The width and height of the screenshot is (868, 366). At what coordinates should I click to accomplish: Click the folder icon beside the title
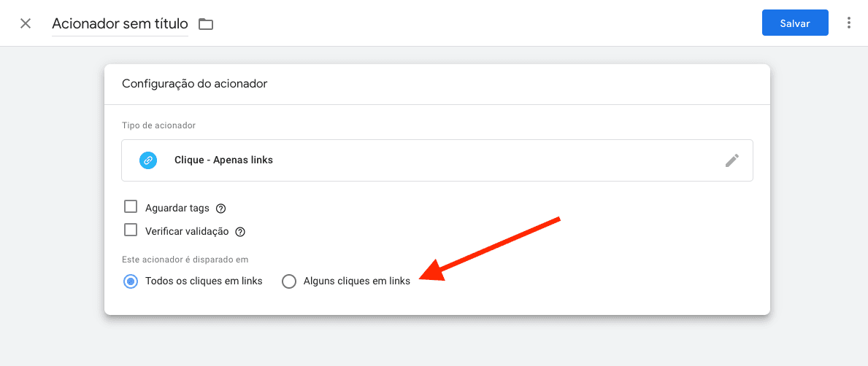tap(206, 24)
